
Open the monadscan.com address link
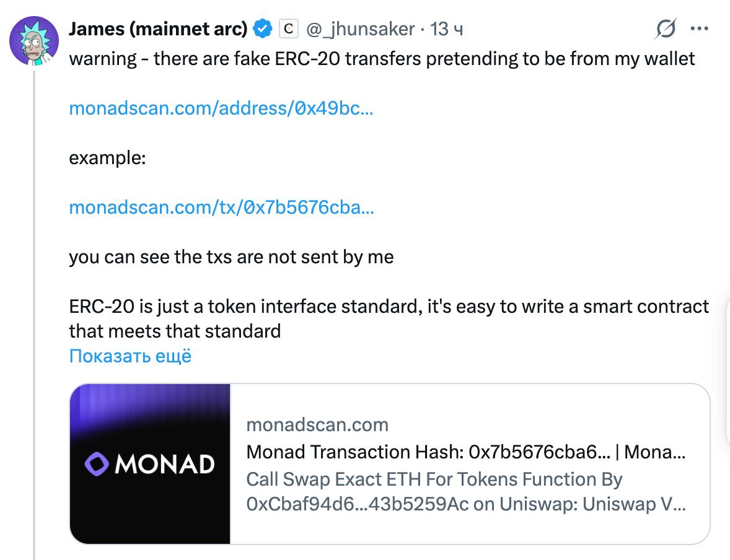pos(221,108)
